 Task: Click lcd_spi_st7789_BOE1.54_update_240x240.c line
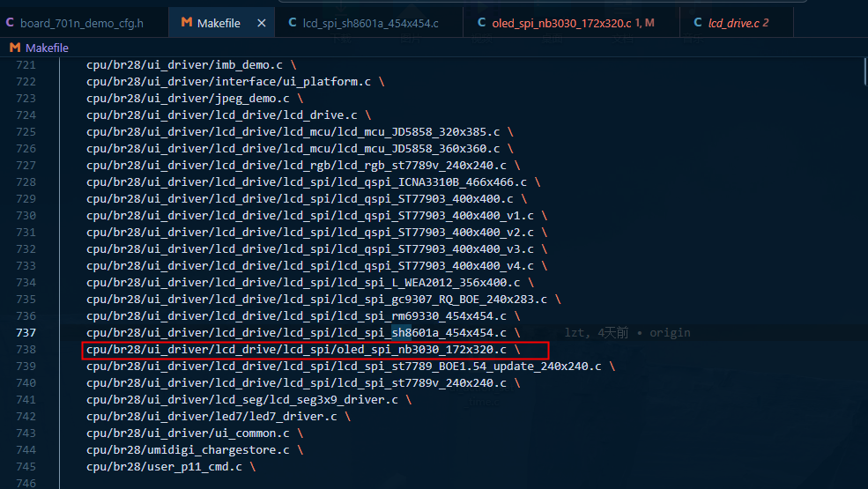pos(351,366)
